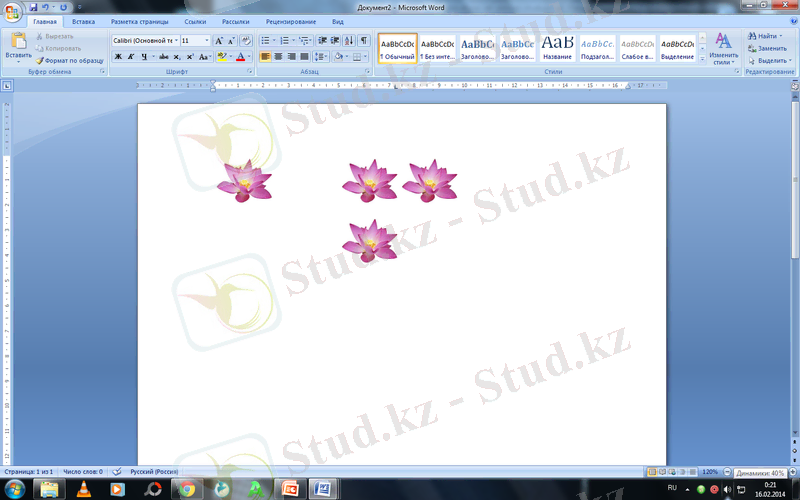Open the Разметка страницы tab
800x500 pixels.
140,21
